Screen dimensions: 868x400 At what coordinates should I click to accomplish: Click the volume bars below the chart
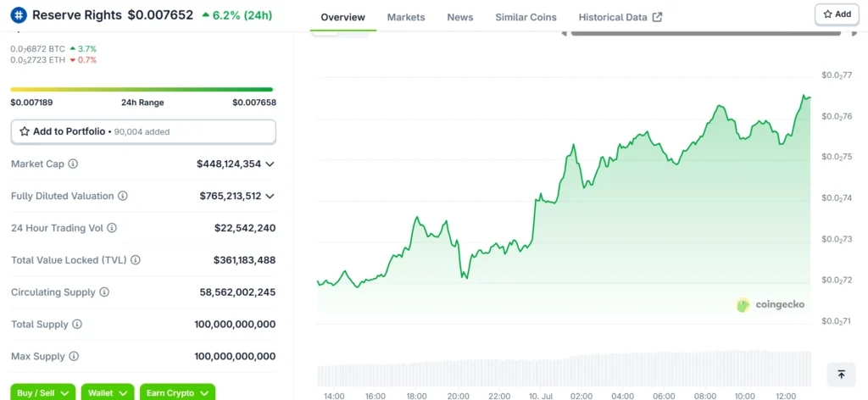(x=565, y=369)
